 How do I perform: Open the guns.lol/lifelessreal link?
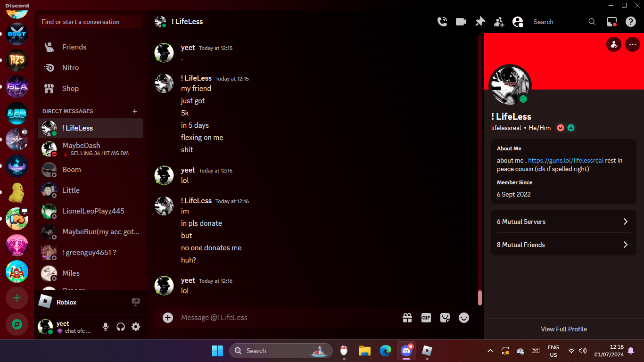(x=566, y=160)
